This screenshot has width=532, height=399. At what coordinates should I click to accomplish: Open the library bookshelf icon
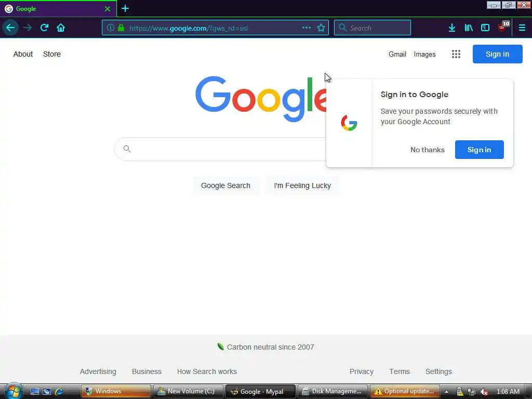pos(469,28)
